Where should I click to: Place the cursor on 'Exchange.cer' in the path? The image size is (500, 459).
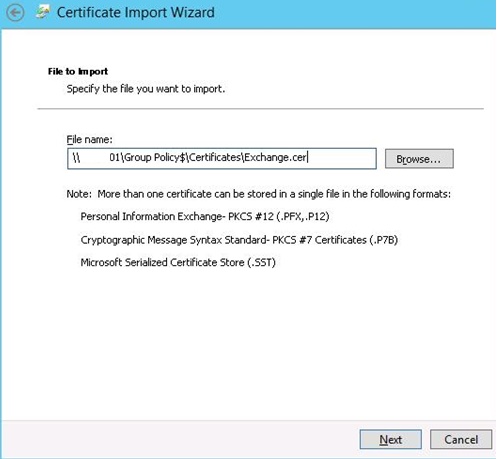[x=275, y=157]
